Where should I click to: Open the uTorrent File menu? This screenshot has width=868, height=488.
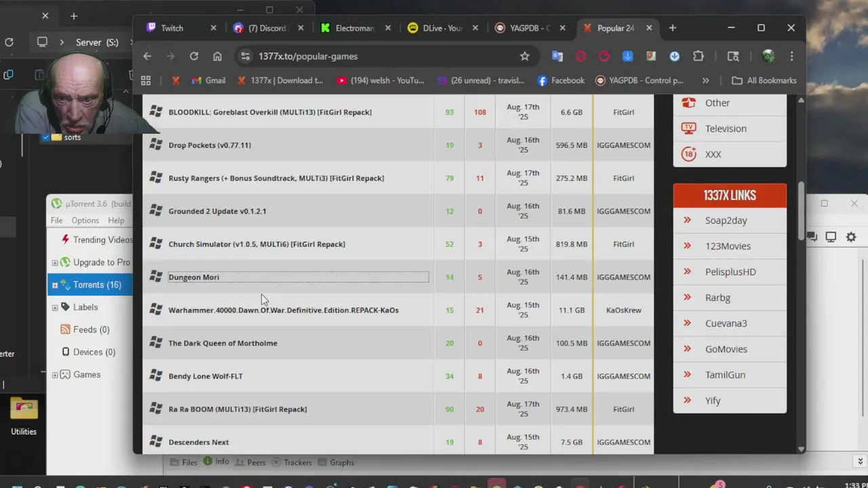[56, 220]
